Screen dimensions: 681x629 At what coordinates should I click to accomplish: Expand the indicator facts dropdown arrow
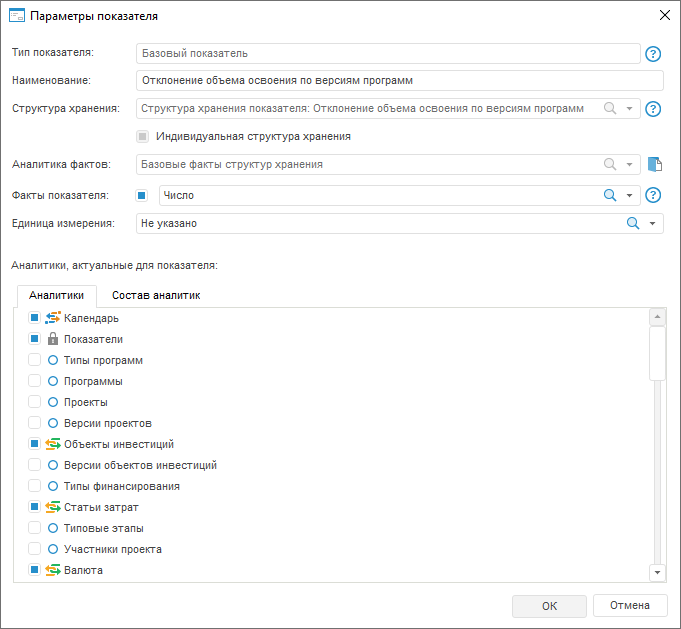point(630,196)
